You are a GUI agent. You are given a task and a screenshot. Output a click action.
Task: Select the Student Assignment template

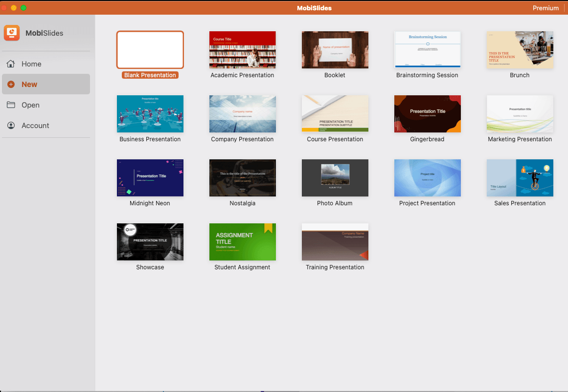pyautogui.click(x=242, y=242)
